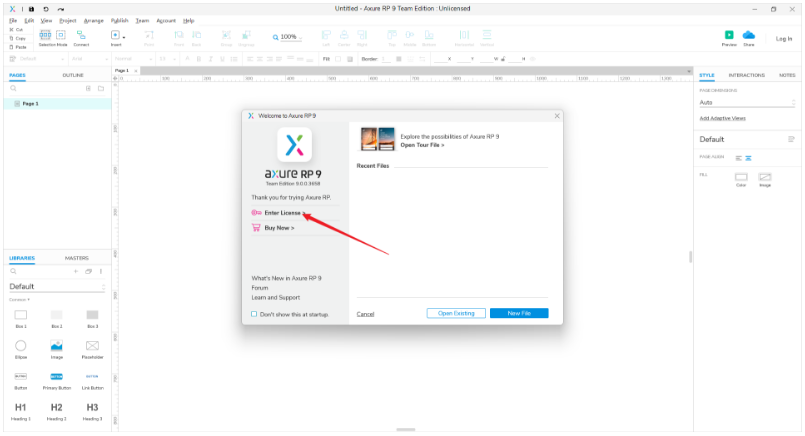The width and height of the screenshot is (805, 436).
Task: Click the Copy toolbar item
Action: [x=17, y=39]
